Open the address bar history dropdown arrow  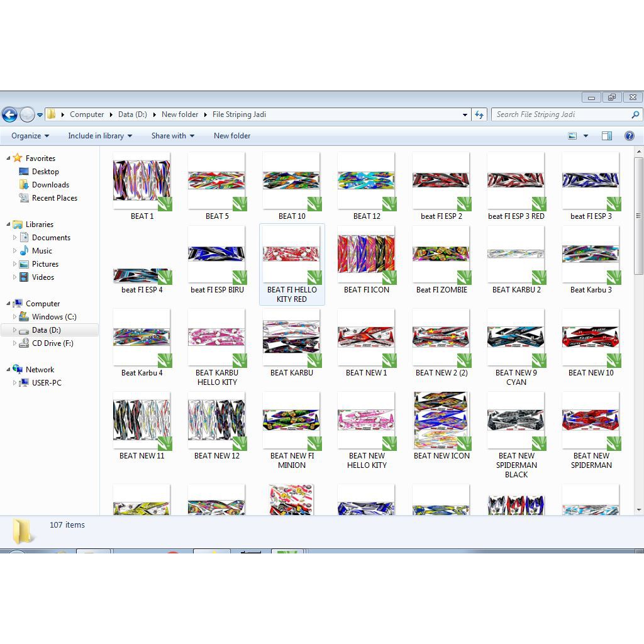(x=465, y=114)
